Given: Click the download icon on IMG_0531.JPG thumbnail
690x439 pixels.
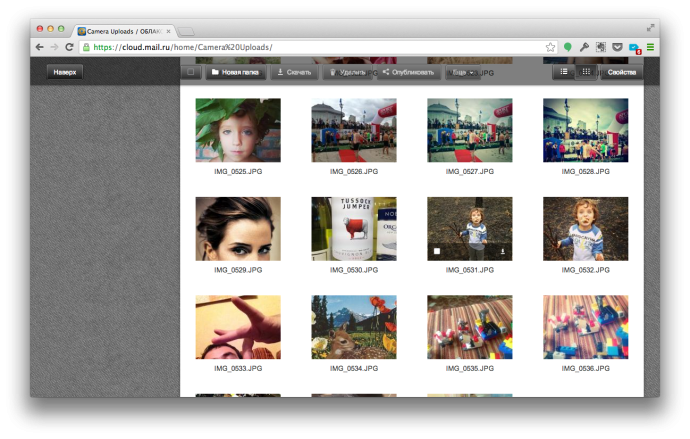Looking at the screenshot, I should pyautogui.click(x=502, y=252).
